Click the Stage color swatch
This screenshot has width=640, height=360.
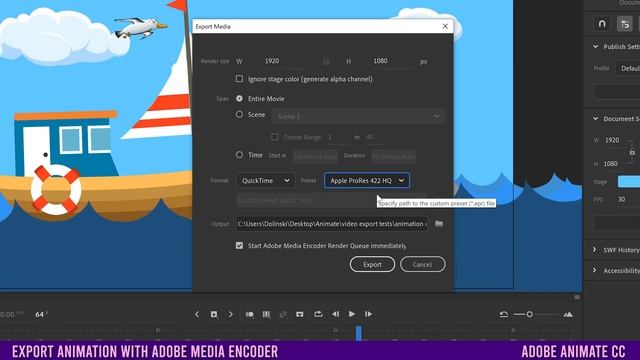coord(629,182)
